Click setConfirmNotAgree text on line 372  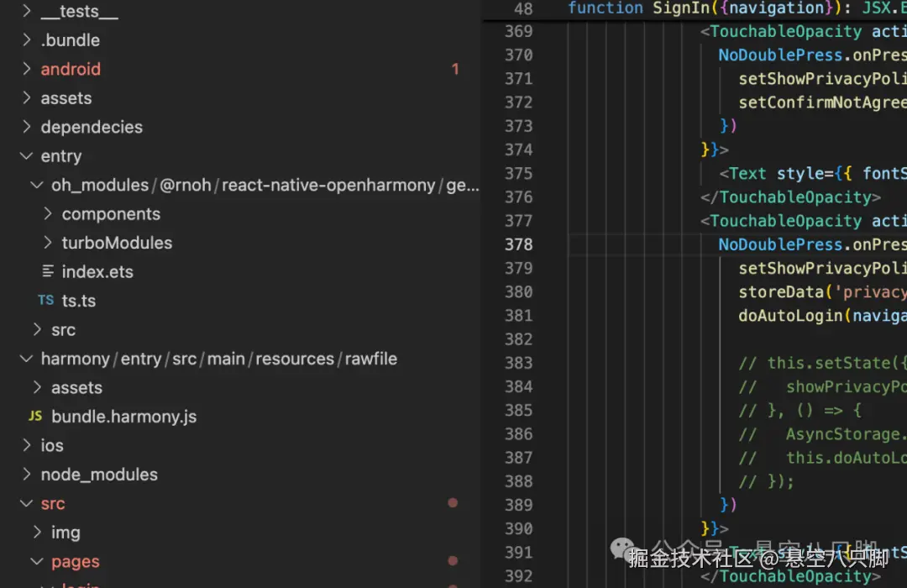[822, 102]
